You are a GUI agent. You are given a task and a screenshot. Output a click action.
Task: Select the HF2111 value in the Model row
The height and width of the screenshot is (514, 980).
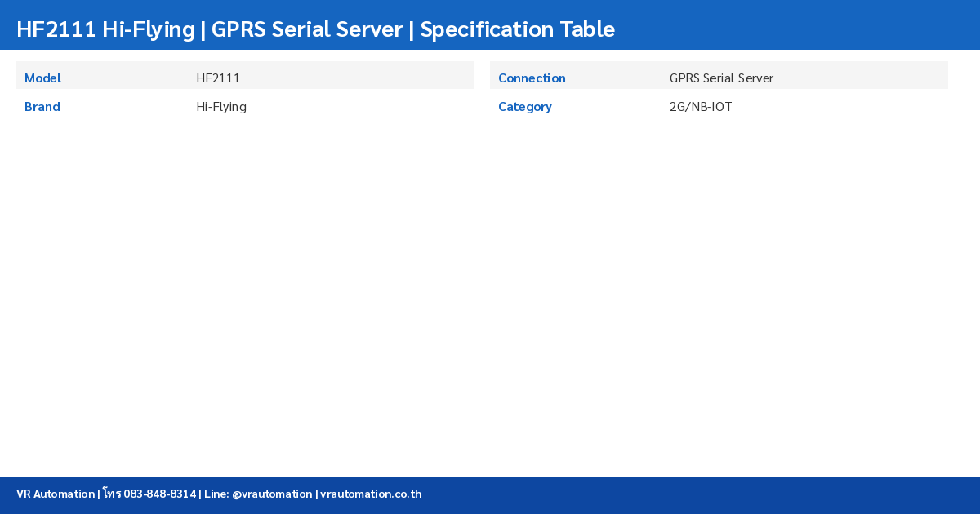tap(218, 78)
